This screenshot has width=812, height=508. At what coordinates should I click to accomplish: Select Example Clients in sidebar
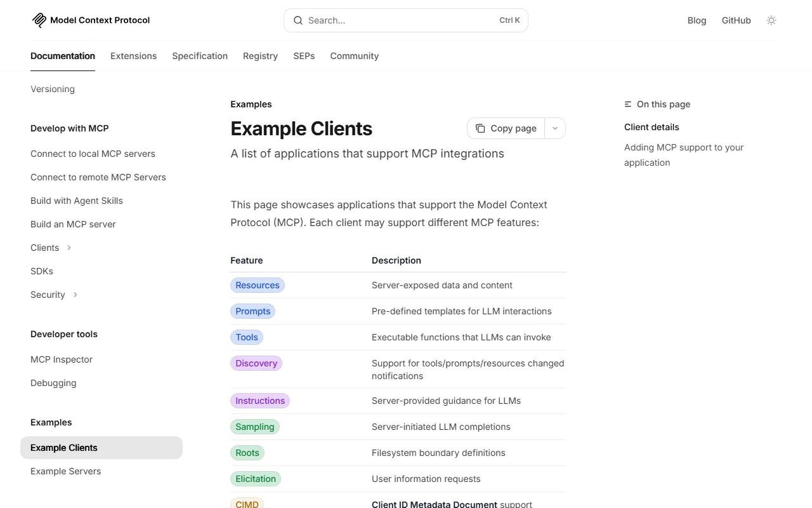[x=101, y=448]
